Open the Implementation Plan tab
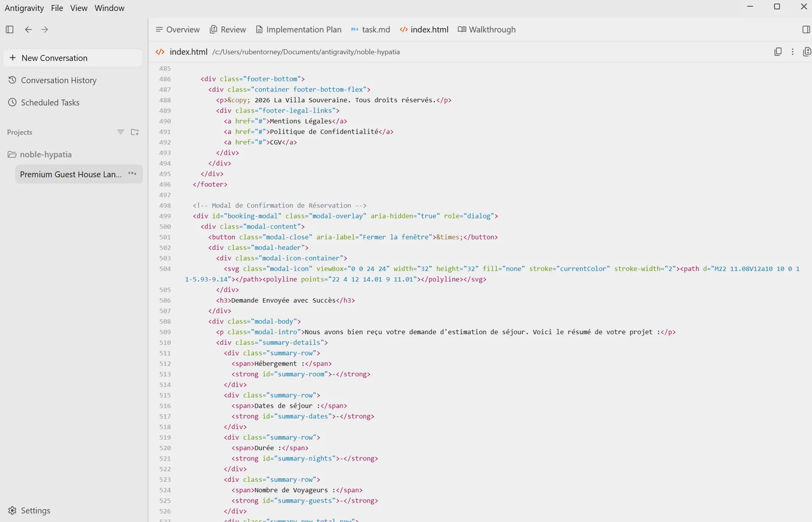This screenshot has width=812, height=522. point(298,29)
